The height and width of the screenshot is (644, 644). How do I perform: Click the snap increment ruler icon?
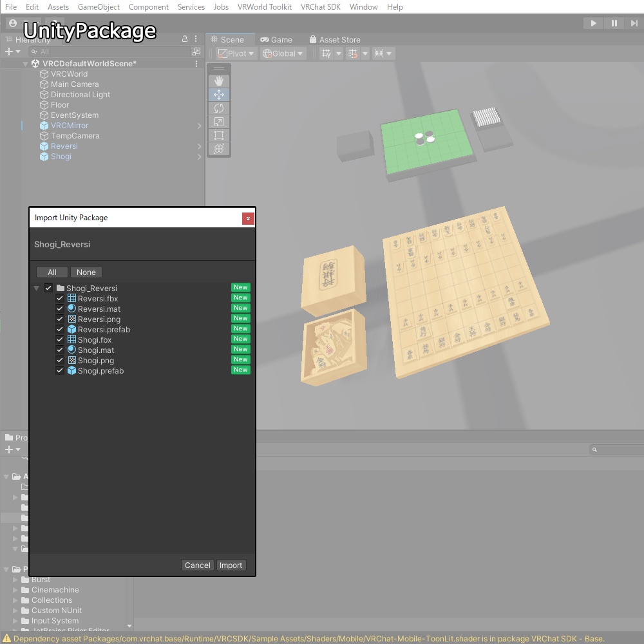pos(379,53)
